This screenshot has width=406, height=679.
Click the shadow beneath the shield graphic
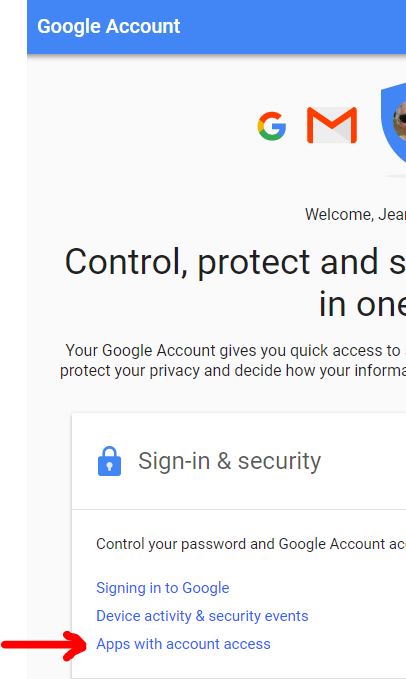pos(396,175)
